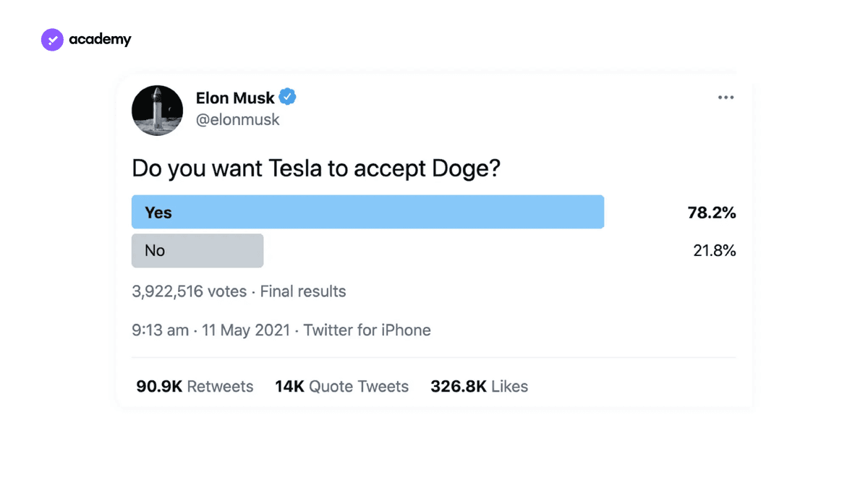
Task: Open the 9:13 am timestamp link
Action: 160,330
